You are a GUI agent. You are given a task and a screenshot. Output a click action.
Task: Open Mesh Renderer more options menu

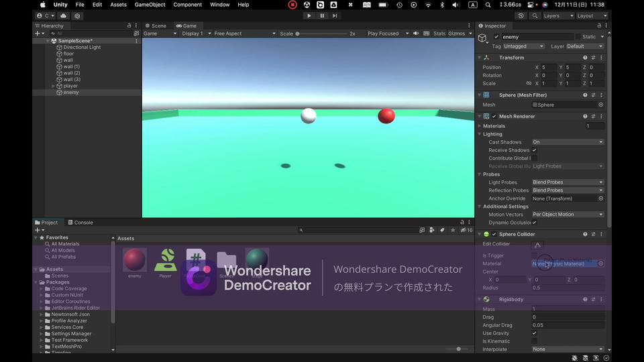click(601, 116)
